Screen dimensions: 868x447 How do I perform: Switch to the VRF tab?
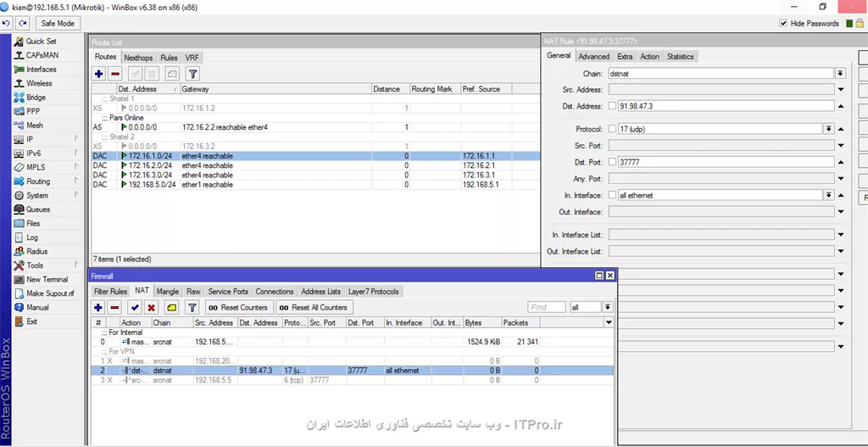coord(192,57)
